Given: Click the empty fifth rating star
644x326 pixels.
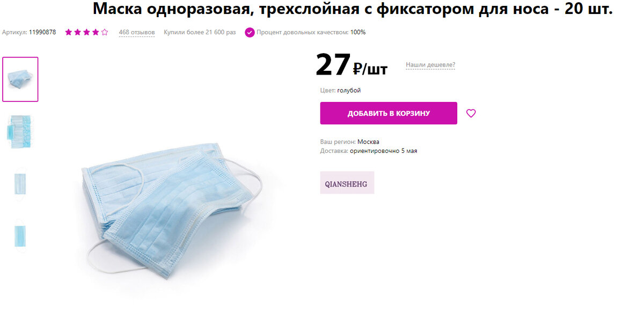Looking at the screenshot, I should coord(105,32).
